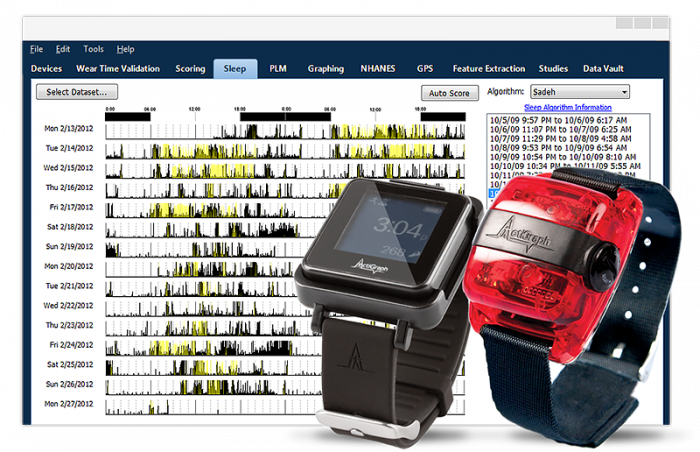The height and width of the screenshot is (452, 700).
Task: Open the Feature Extraction tab
Action: 489,68
